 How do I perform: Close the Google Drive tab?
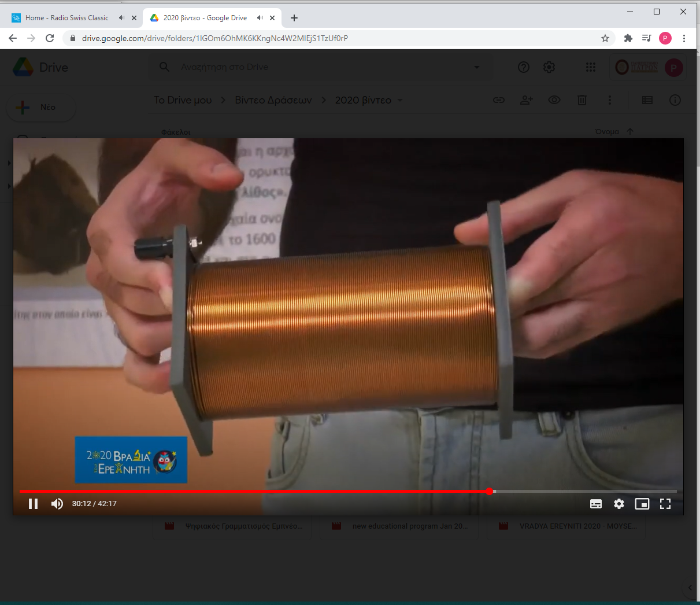click(272, 18)
